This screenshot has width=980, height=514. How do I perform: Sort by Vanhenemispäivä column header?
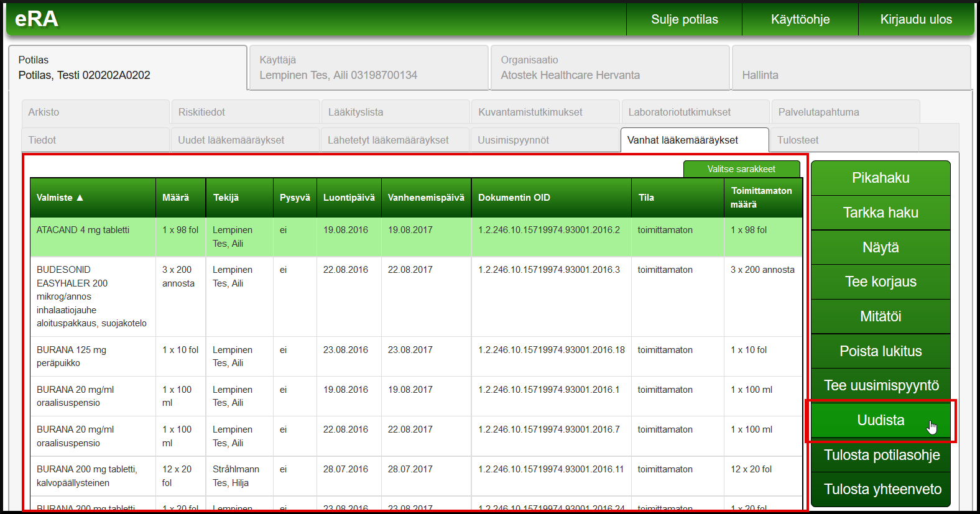click(426, 198)
